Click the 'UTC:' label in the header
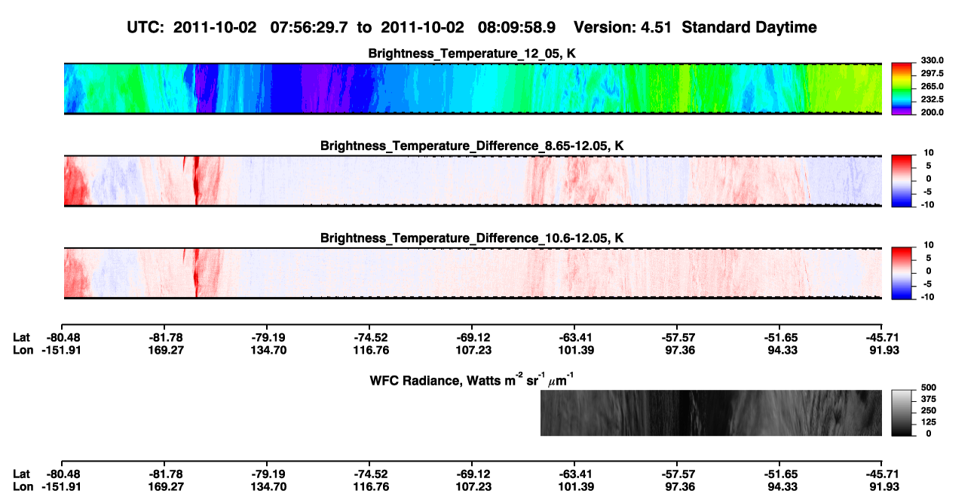 (146, 27)
